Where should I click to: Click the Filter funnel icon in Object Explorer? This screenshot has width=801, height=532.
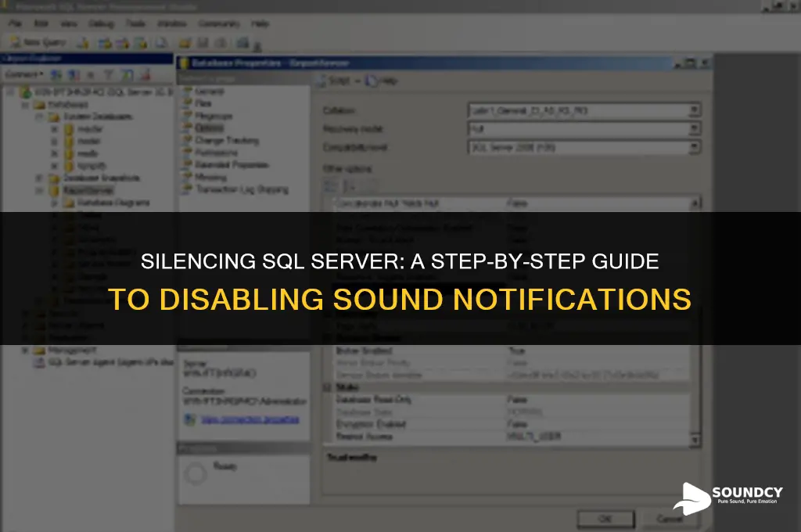click(108, 75)
